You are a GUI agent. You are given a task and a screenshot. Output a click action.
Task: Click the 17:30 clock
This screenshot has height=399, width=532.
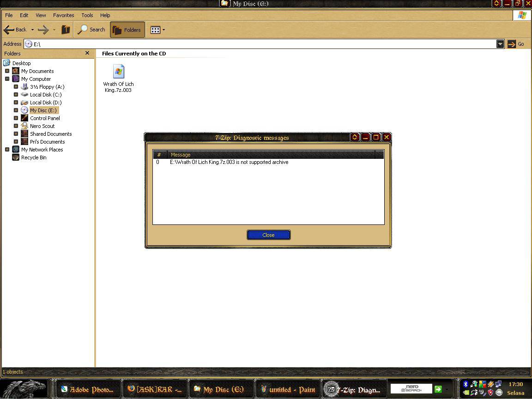(515, 384)
